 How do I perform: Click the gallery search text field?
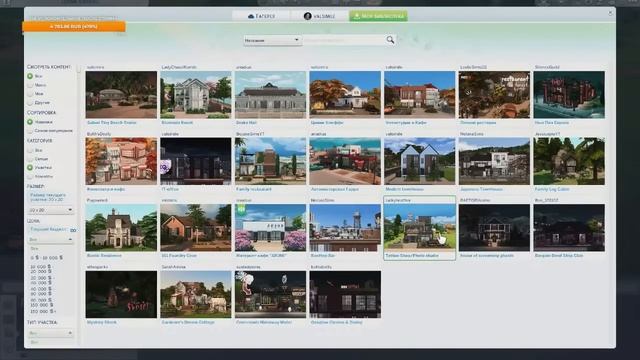pos(344,40)
